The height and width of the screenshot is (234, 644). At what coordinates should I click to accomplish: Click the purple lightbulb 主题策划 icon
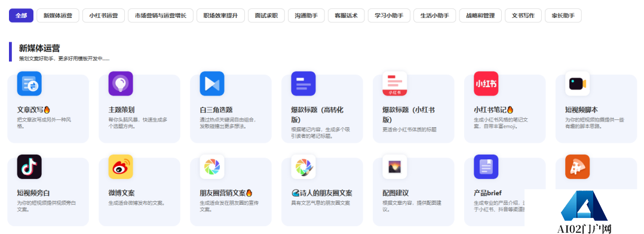tap(121, 84)
